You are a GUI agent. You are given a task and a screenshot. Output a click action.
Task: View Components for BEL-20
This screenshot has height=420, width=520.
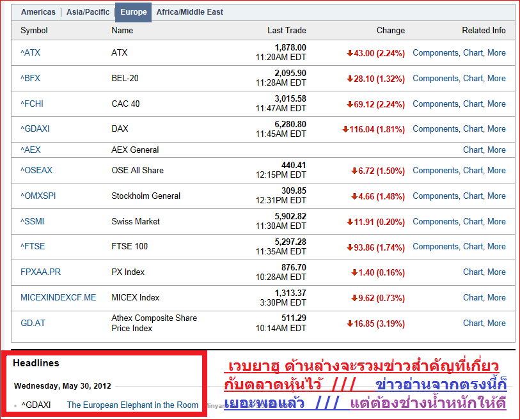[x=436, y=78]
